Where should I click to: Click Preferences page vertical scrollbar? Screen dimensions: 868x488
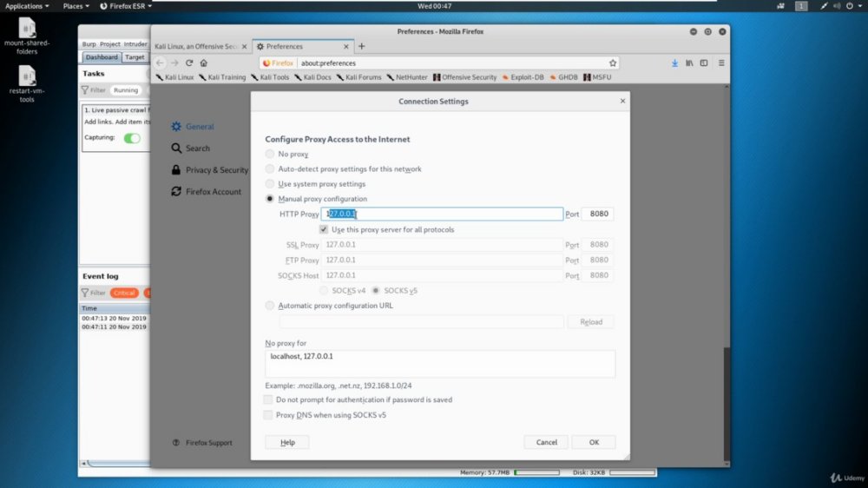coord(727,405)
